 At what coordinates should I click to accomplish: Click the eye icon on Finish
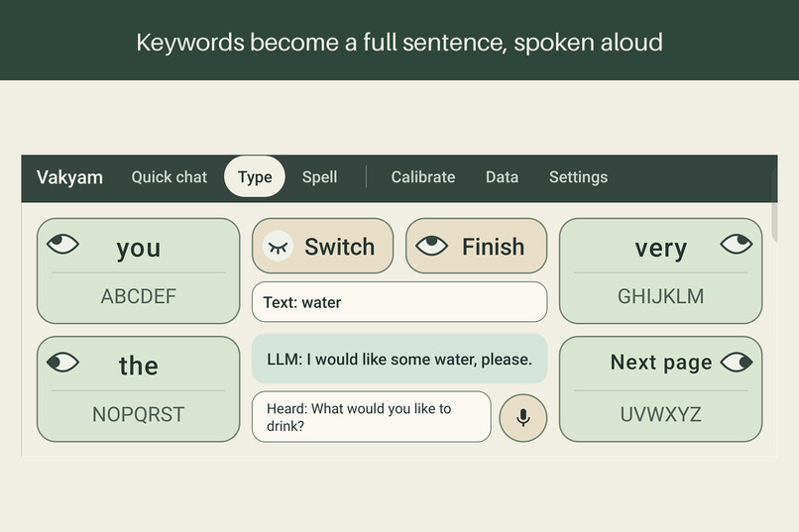(431, 246)
